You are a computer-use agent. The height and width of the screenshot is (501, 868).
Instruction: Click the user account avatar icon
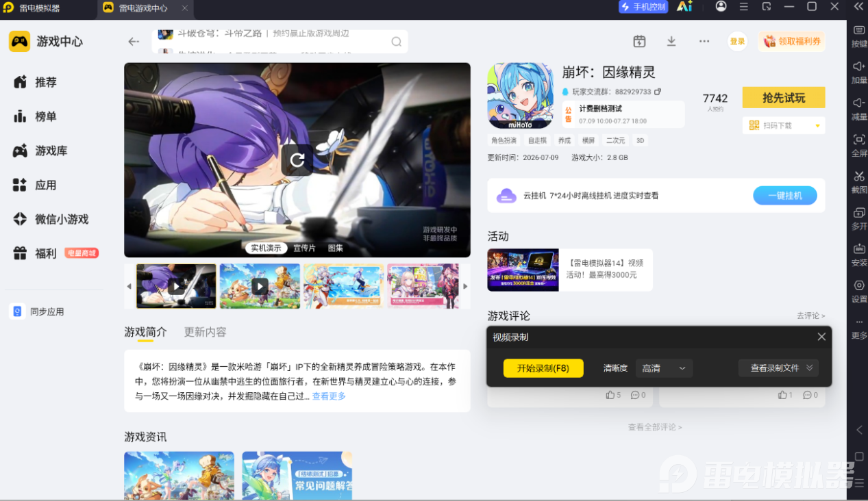click(721, 6)
